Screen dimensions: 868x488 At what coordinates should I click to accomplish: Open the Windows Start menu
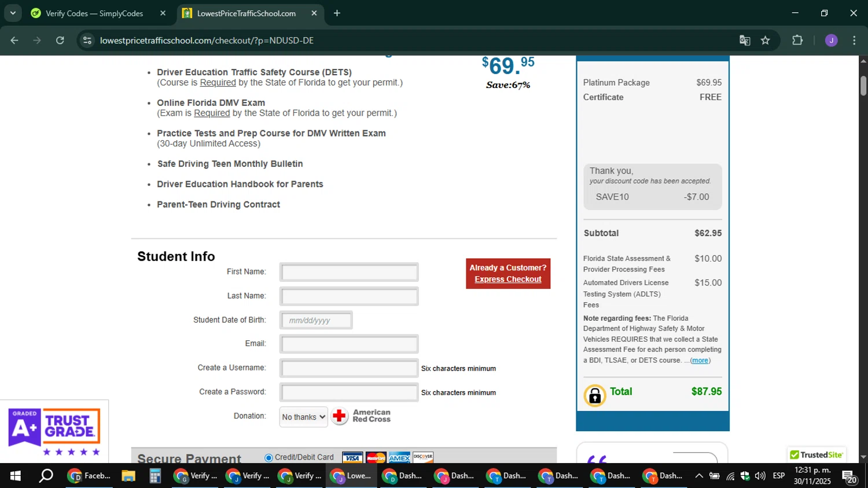[x=16, y=476]
